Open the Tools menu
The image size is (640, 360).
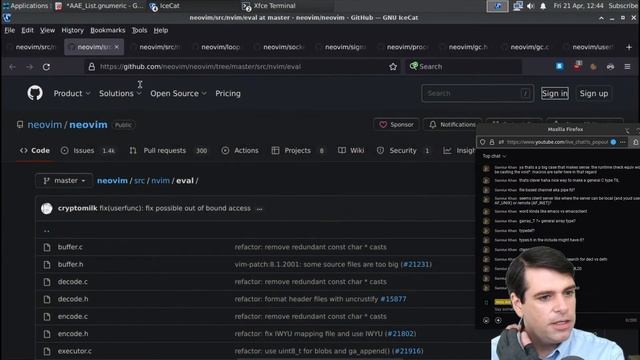coord(139,30)
